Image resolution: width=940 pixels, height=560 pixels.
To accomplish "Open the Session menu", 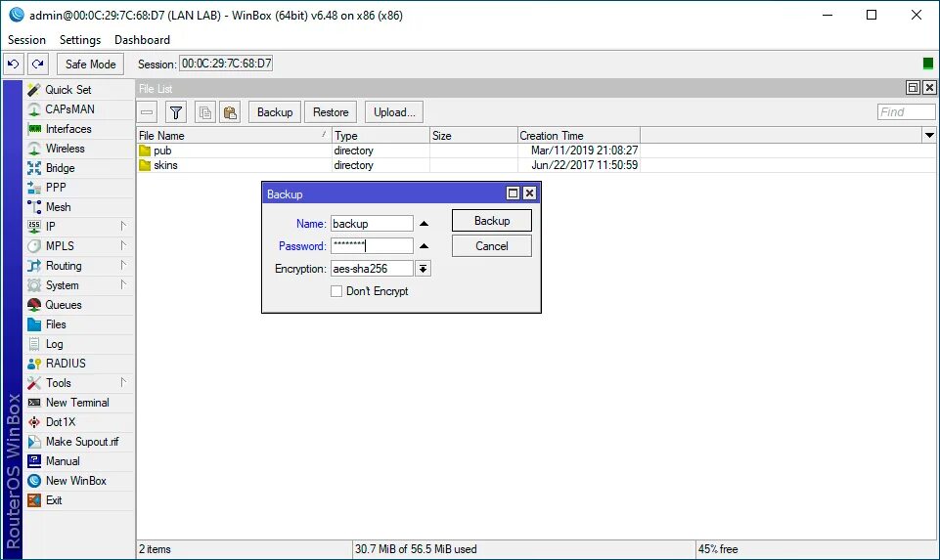I will pyautogui.click(x=26, y=39).
